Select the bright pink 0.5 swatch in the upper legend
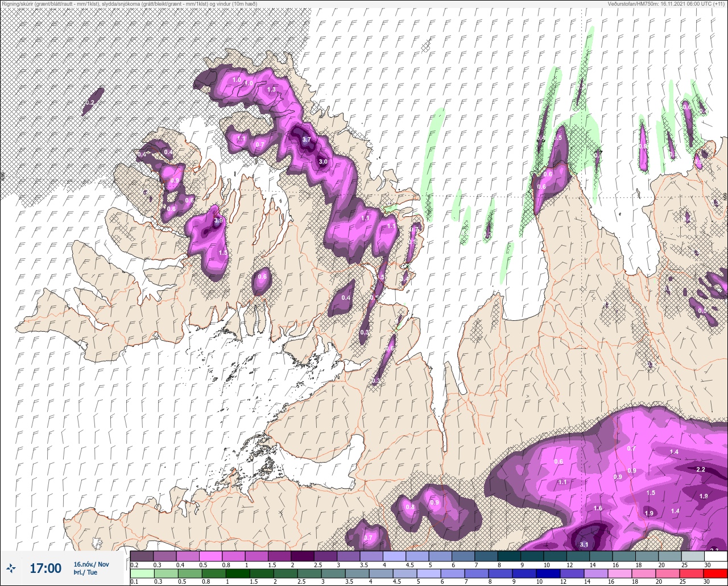This screenshot has width=728, height=586. [x=210, y=556]
